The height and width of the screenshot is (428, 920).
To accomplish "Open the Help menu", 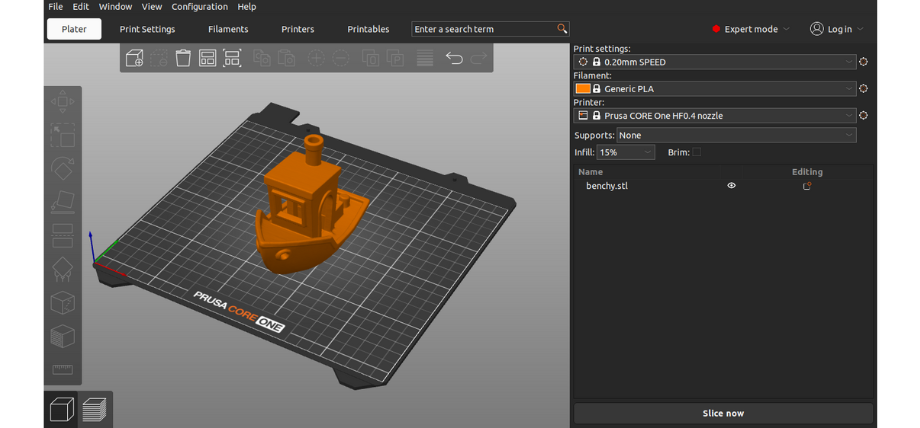I will [247, 7].
